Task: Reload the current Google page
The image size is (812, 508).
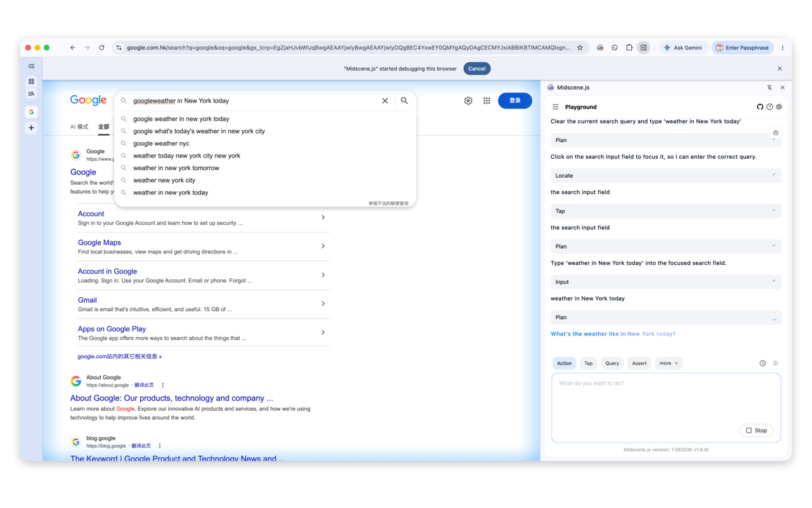Action: (101, 48)
